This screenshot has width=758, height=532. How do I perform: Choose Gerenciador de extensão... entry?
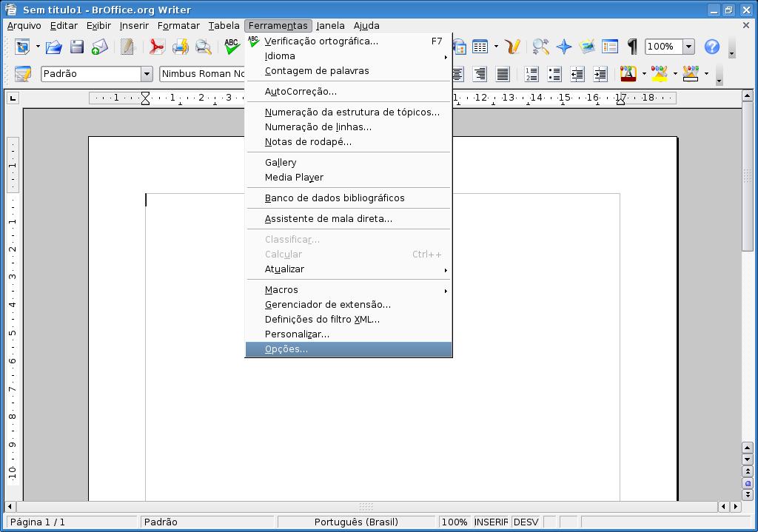[x=349, y=305]
